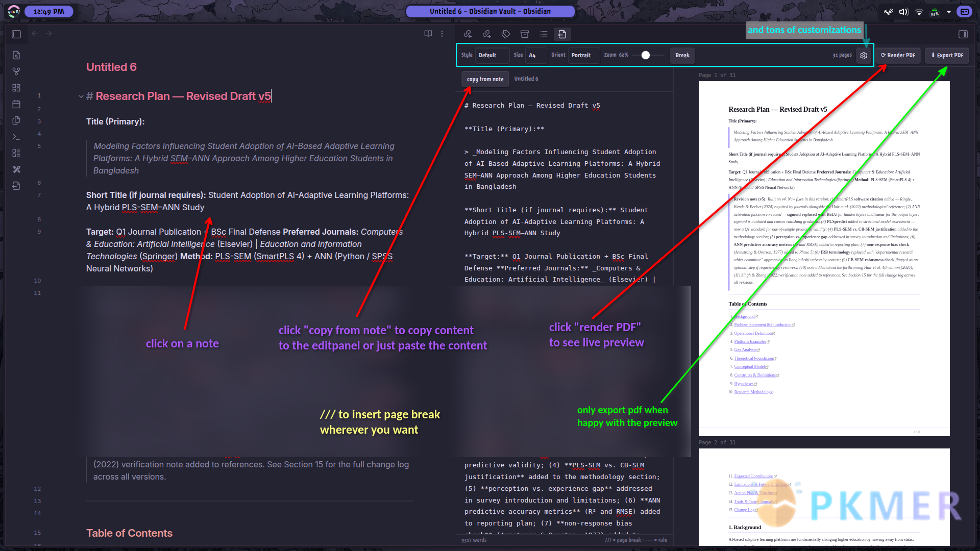The width and height of the screenshot is (980, 551).
Task: Open the outgoing links tab icon
Action: 486,34
